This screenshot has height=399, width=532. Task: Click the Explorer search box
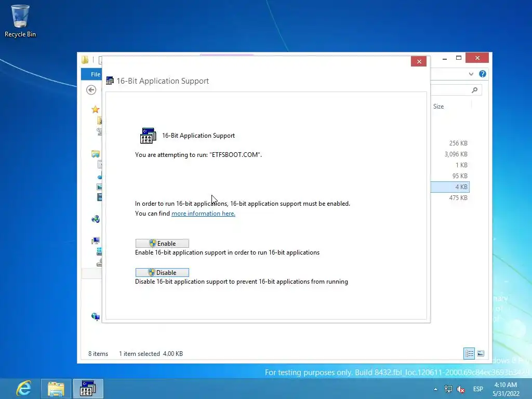coord(456,90)
